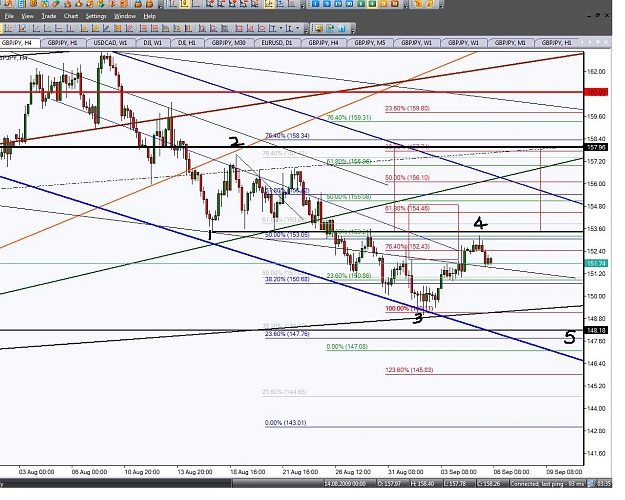The width and height of the screenshot is (625, 500).
Task: Click the connection status in the status bar
Action: click(x=547, y=484)
